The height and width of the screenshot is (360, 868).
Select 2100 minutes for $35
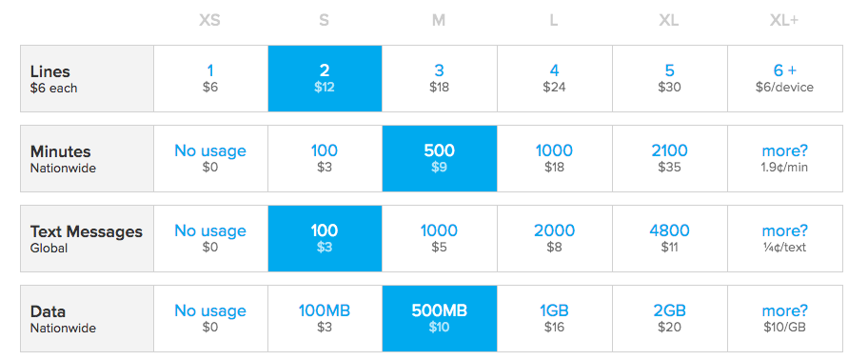tap(670, 158)
